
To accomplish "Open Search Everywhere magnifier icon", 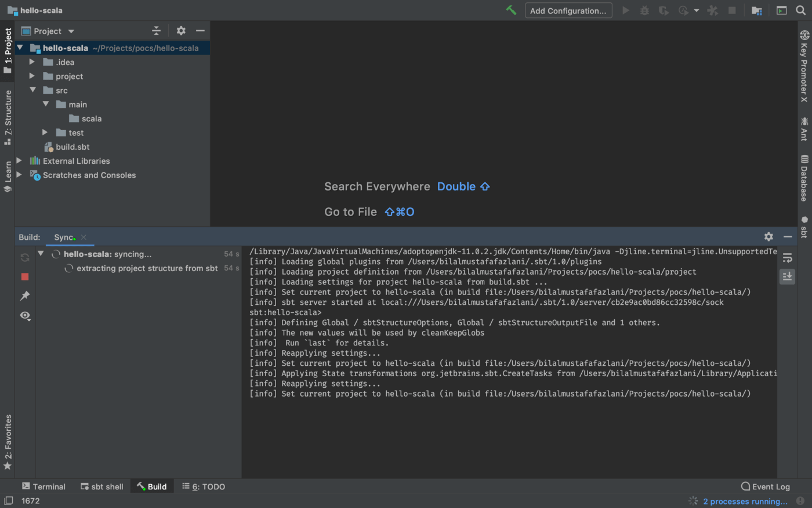I will click(x=800, y=10).
